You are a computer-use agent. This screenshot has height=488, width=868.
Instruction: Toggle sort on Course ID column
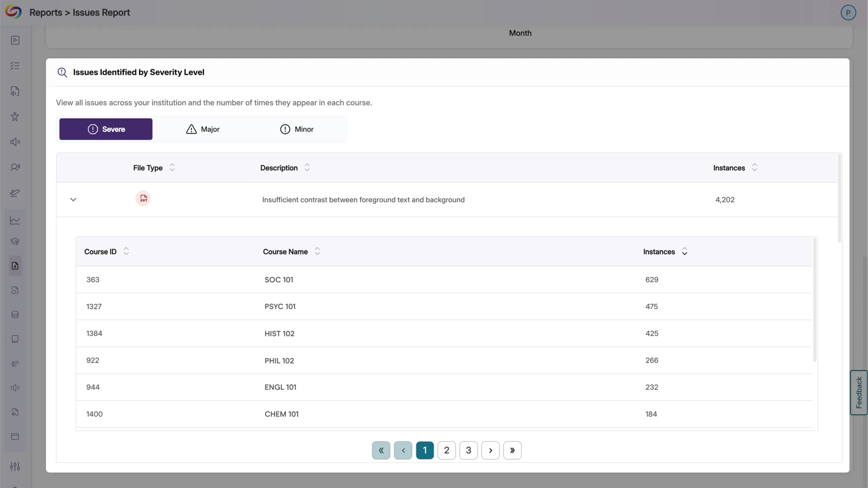[x=126, y=251]
